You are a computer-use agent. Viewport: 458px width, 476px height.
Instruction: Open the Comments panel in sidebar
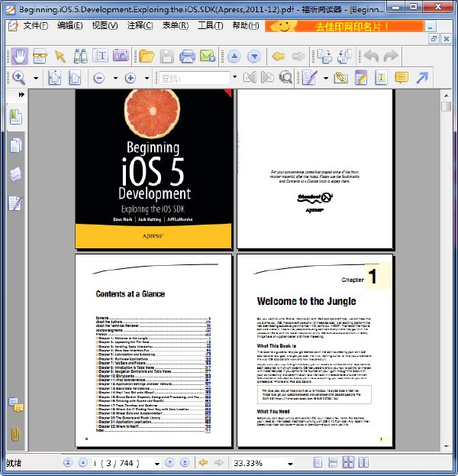[x=16, y=405]
